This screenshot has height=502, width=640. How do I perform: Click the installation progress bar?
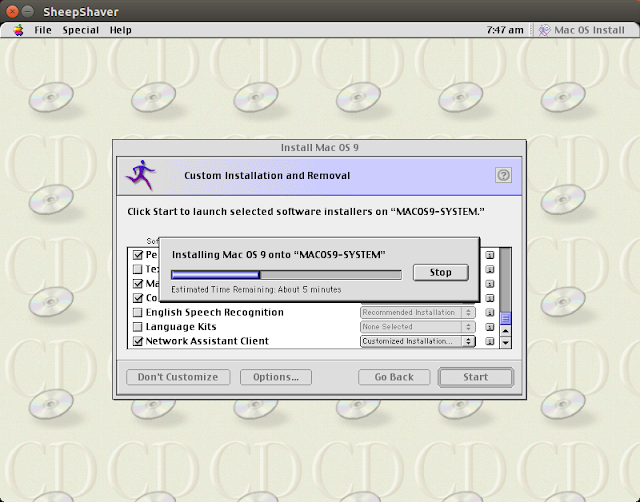coord(286,275)
